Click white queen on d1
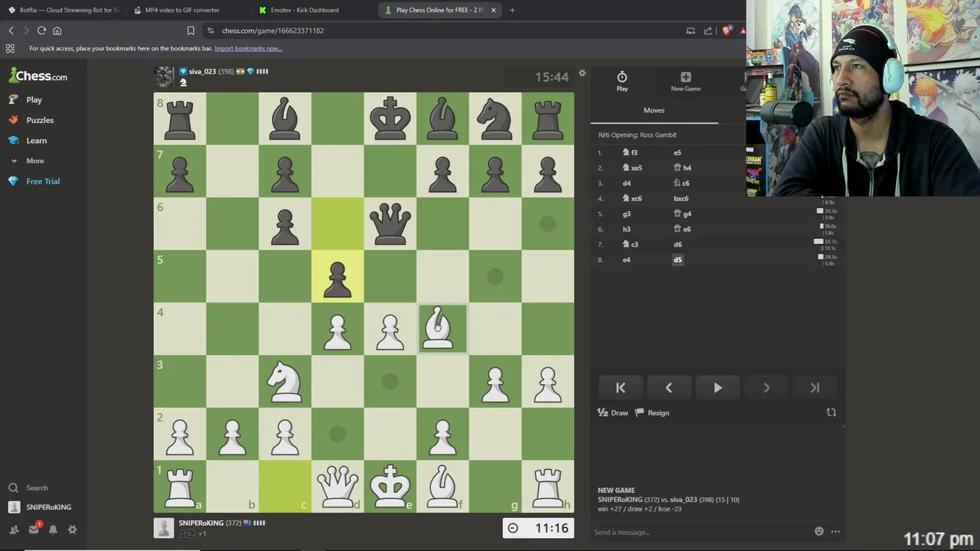 (x=338, y=486)
